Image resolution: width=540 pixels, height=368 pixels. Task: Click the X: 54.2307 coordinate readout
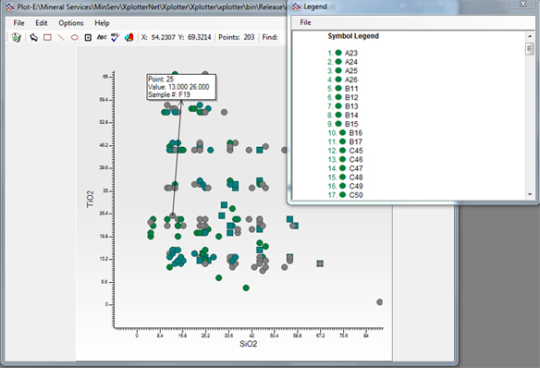point(158,37)
